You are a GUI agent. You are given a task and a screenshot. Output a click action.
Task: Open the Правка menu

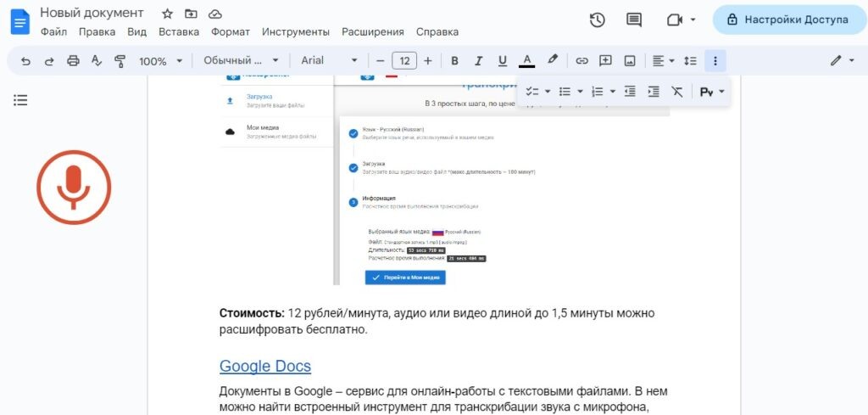coord(97,31)
